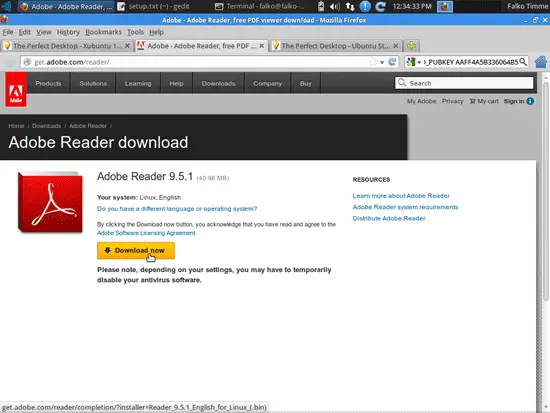Image resolution: width=550 pixels, height=413 pixels.
Task: Open the File menu
Action: coord(8,32)
